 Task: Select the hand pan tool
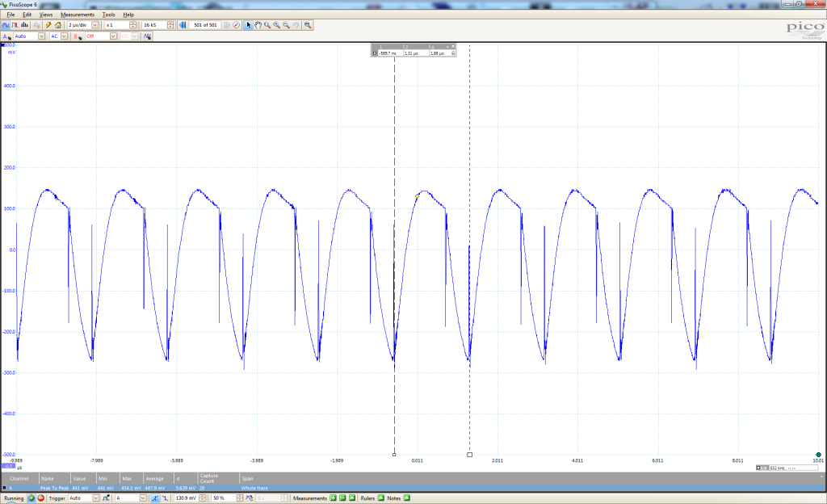tap(258, 25)
